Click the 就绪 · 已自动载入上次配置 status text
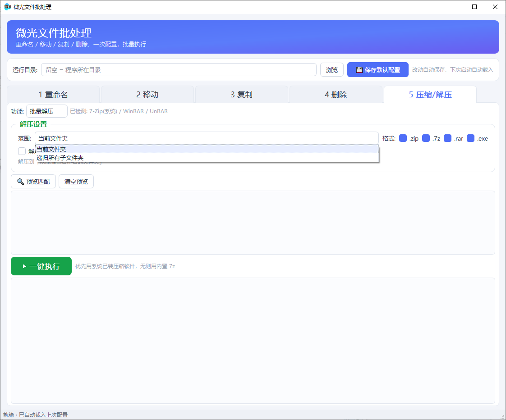The width and height of the screenshot is (506, 420). [36, 415]
